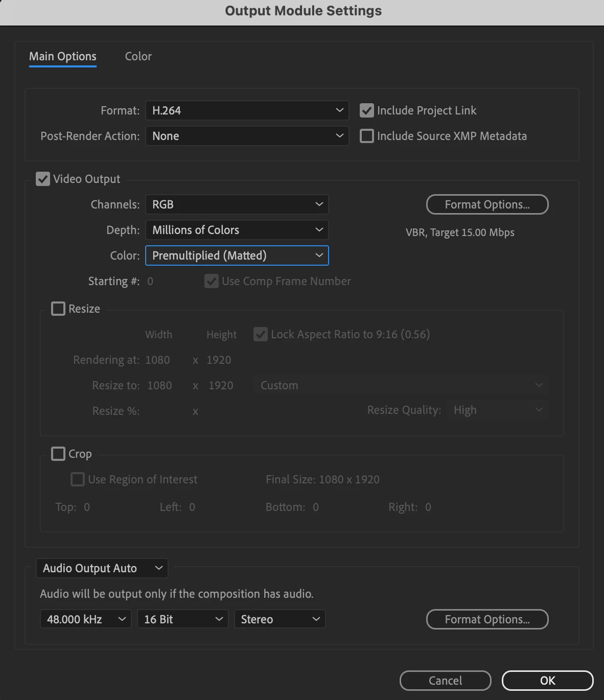
Task: Click the crop Bottom value
Action: tap(316, 507)
